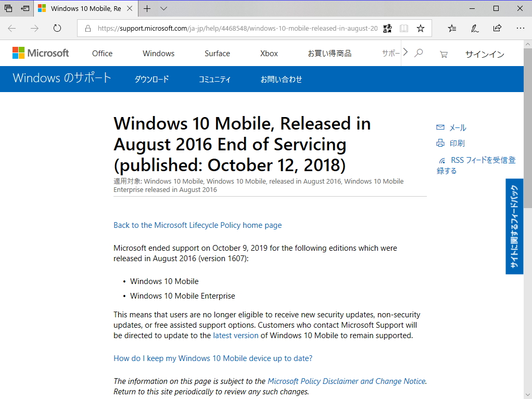The width and height of the screenshot is (532, 399).
Task: Click the '適用対象' applies-to text line
Action: [x=259, y=185]
